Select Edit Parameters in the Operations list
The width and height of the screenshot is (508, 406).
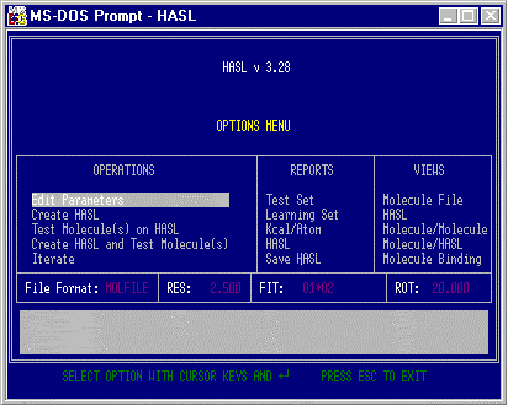[130, 200]
